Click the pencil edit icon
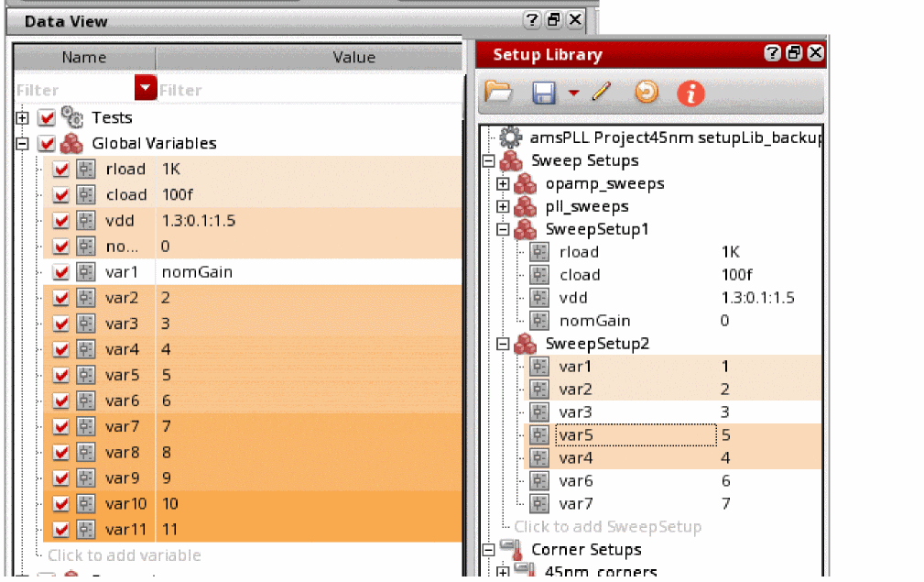The image size is (924, 582). click(x=601, y=92)
